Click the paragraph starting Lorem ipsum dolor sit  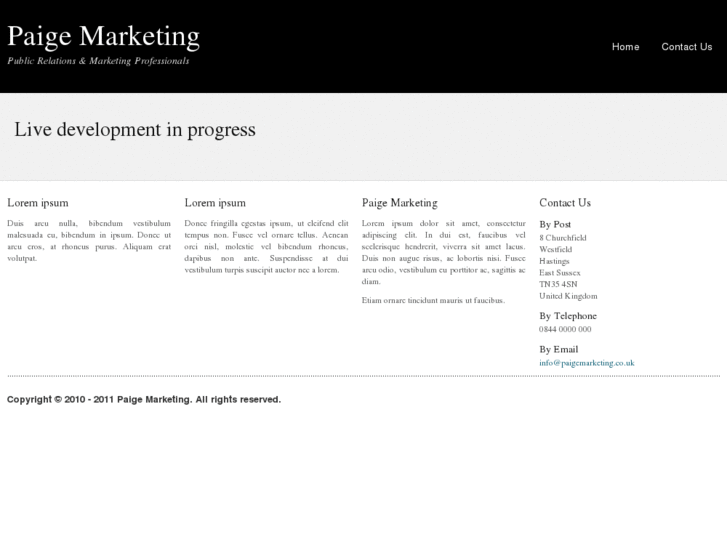(x=444, y=252)
